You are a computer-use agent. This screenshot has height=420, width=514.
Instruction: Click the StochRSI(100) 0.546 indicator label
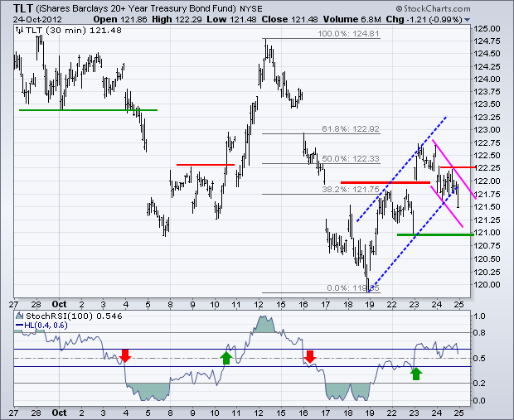(74, 316)
